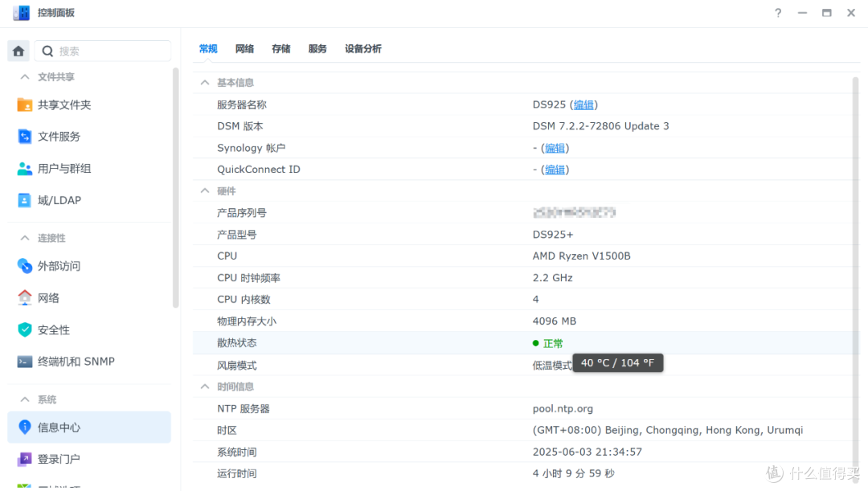
Task: Click the timezone value GMT+08:00 Beijing
Action: [x=668, y=430]
